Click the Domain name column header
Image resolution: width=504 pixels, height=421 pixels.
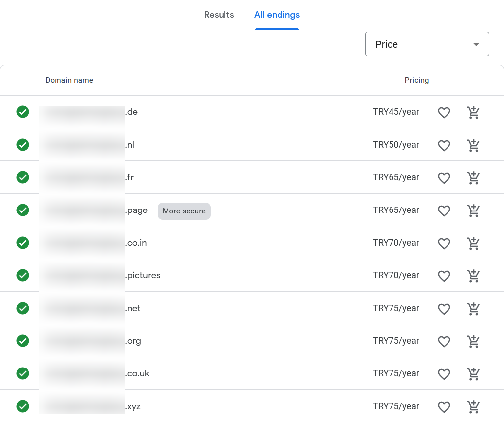click(69, 80)
